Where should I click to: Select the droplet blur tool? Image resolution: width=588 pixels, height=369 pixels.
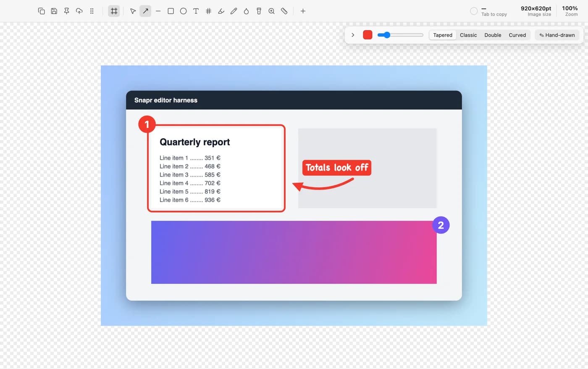pyautogui.click(x=246, y=11)
